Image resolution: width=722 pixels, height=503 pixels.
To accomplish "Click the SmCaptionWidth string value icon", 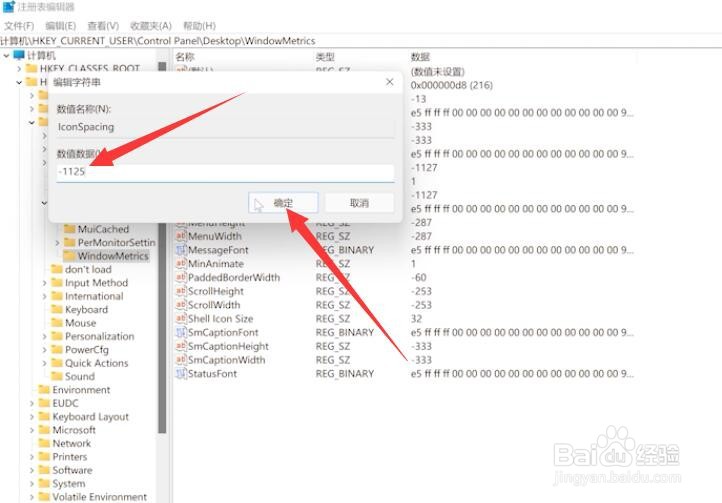I will click(181, 360).
